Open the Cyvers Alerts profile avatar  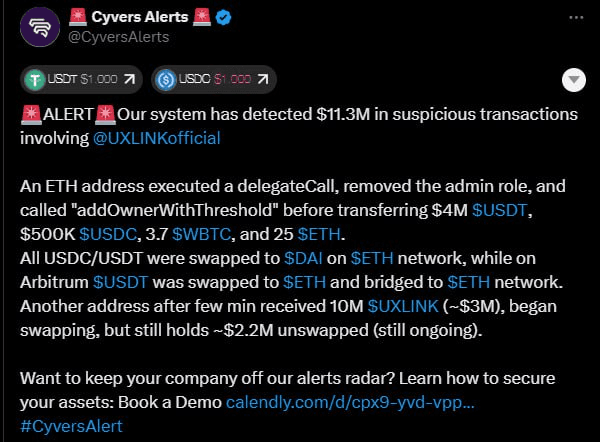pos(40,27)
